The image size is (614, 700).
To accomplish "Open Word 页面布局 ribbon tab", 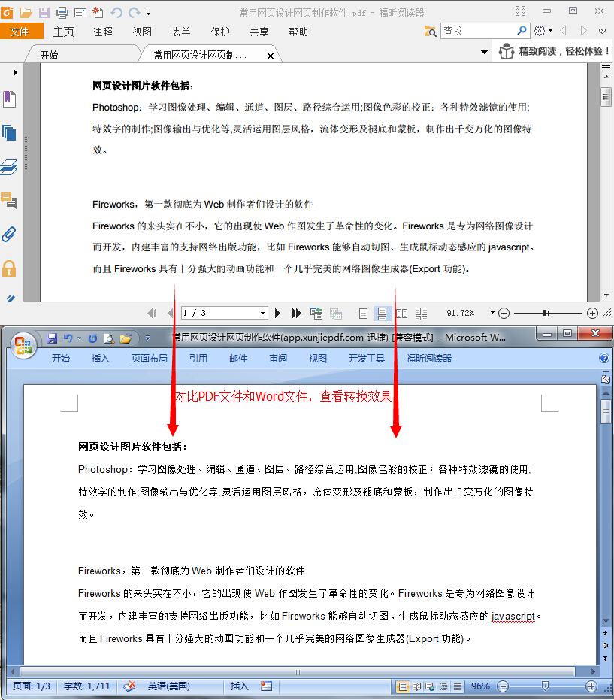I will [x=149, y=359].
